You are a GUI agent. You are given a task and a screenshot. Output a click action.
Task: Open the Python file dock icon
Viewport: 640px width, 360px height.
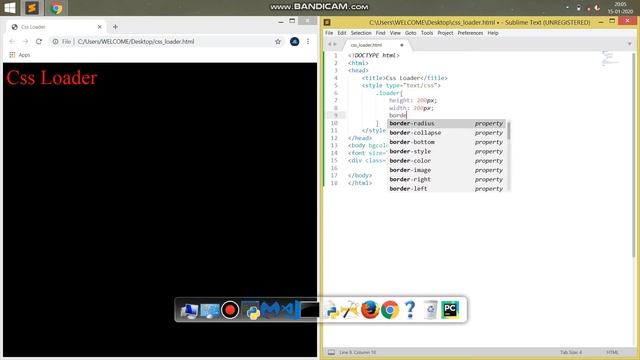coord(331,310)
